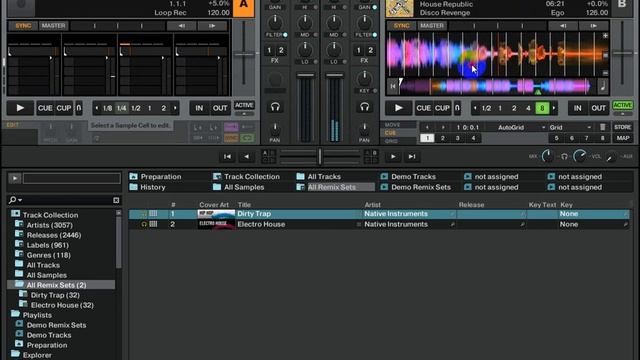
Task: Set Deck B loop OUT point
Action: [599, 108]
